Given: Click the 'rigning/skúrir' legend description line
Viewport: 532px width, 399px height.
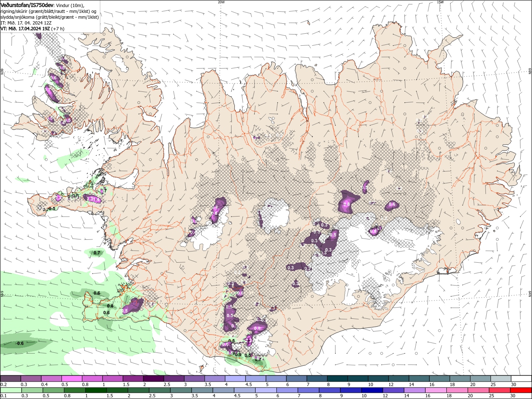Looking at the screenshot, I should (48, 11).
